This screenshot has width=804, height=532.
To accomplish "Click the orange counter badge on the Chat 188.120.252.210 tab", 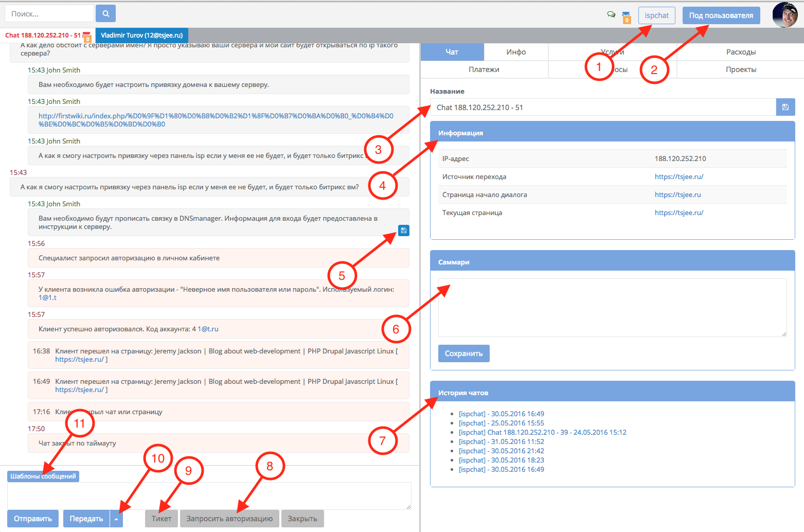I will (x=87, y=38).
